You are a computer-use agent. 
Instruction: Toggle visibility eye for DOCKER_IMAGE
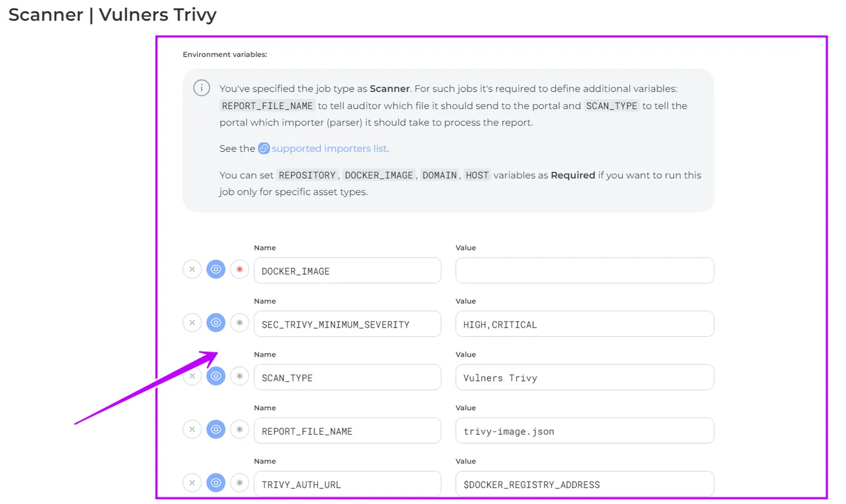click(215, 270)
